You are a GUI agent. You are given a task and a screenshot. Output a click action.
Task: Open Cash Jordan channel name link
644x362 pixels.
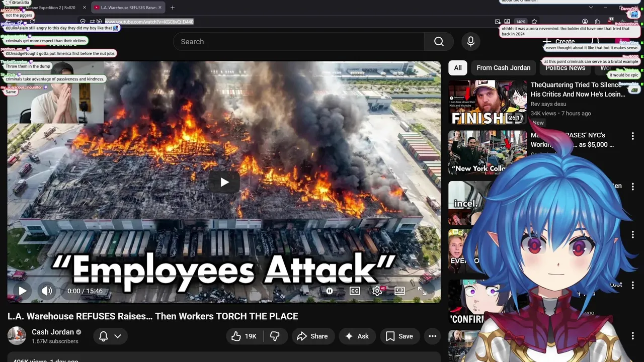point(53,332)
